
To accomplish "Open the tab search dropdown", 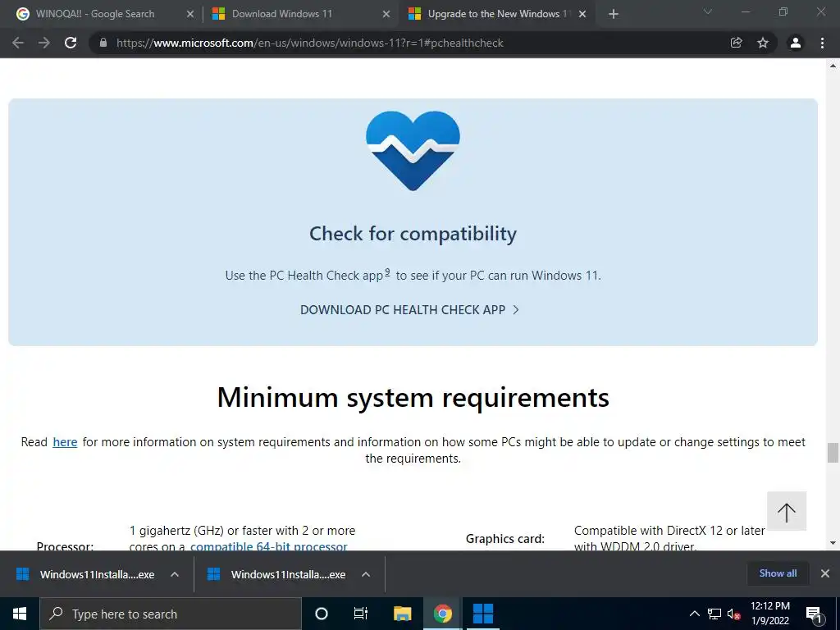I will click(708, 11).
